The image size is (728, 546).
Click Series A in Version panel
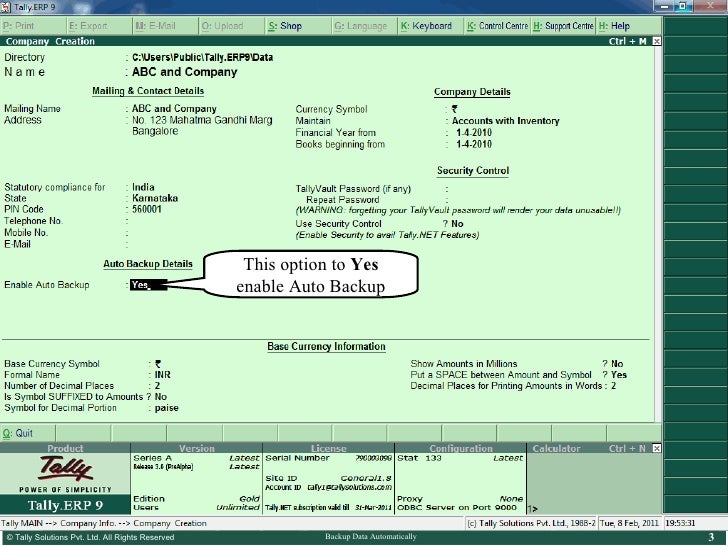point(152,458)
